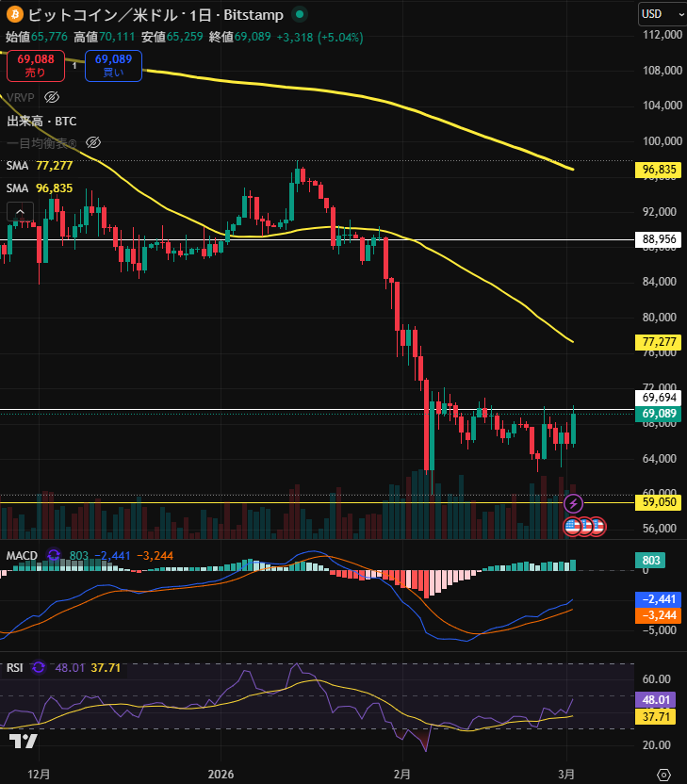Click the MACD purple indicator settings icon
The width and height of the screenshot is (687, 784).
pos(54,556)
